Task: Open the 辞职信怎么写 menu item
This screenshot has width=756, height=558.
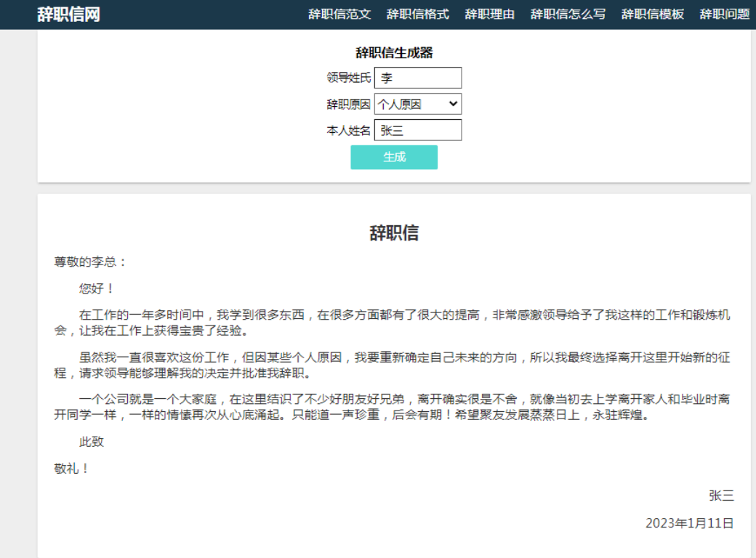Action: point(568,15)
